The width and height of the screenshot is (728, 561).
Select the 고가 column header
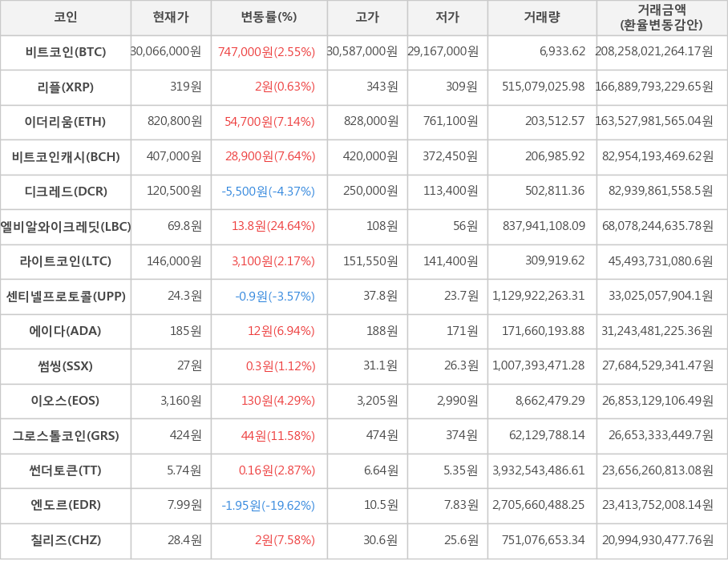367,18
